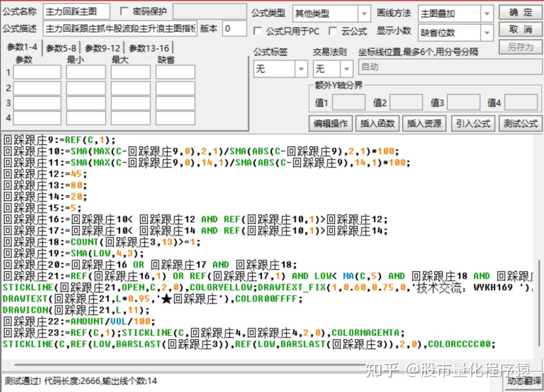This screenshot has height=392, width=544.
Task: Click row 1 最小 field
Action: (86, 72)
